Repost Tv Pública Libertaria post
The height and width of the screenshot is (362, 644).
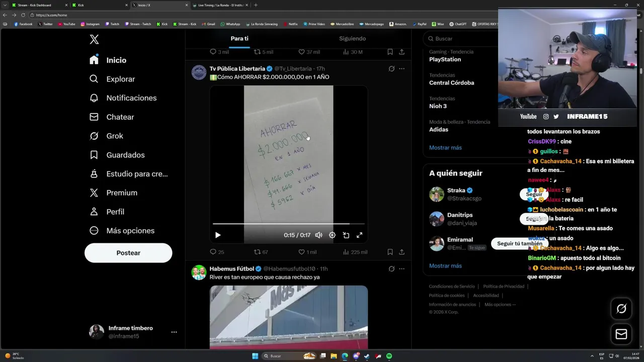(261, 252)
